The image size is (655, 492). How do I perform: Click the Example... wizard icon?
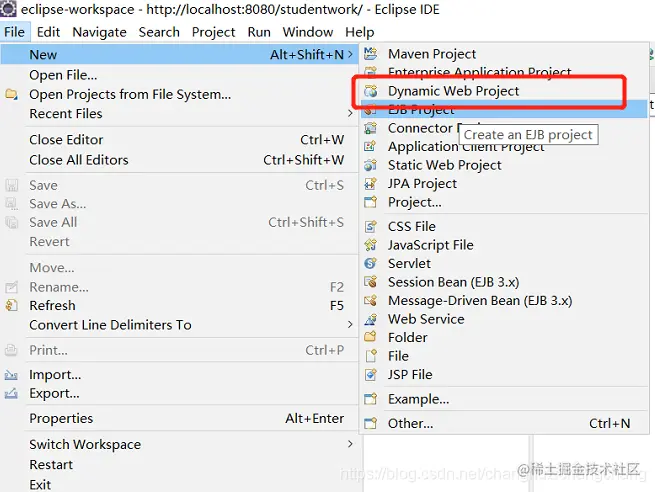[371, 399]
